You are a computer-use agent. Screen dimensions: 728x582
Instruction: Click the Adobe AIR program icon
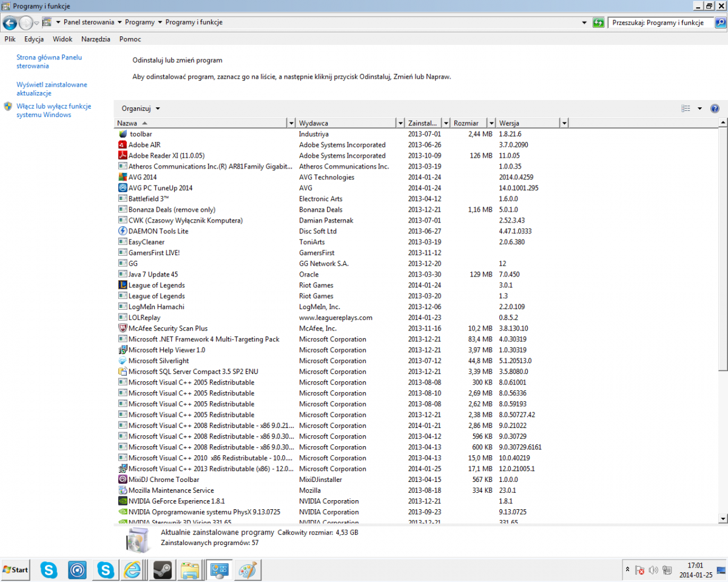click(x=123, y=145)
